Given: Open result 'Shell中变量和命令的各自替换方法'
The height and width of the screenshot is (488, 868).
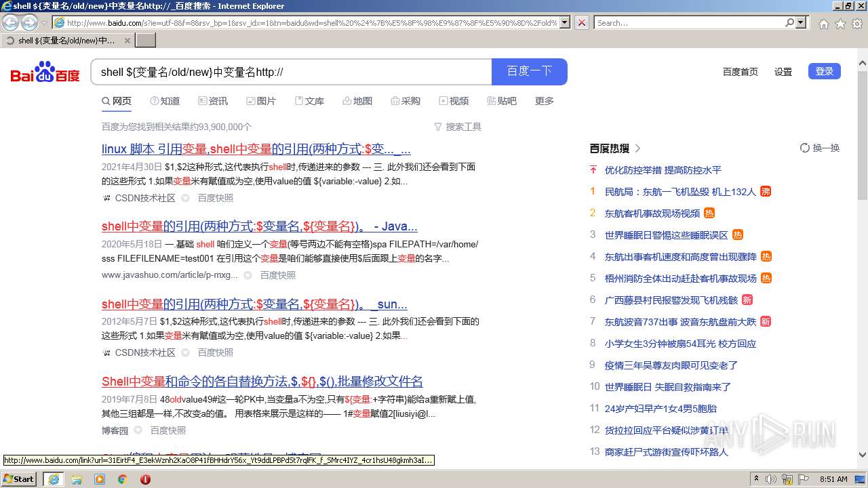Looking at the screenshot, I should pos(262,382).
